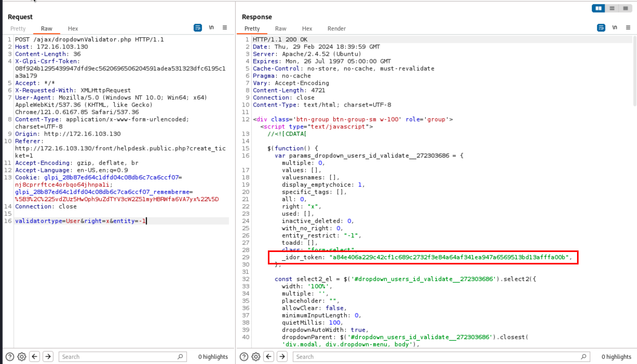Click the Response 0 highlights label
Viewport: 637px width, 364px height.
616,357
